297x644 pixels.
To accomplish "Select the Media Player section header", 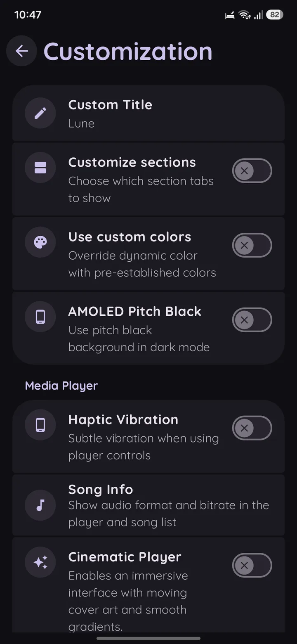I will click(x=61, y=386).
